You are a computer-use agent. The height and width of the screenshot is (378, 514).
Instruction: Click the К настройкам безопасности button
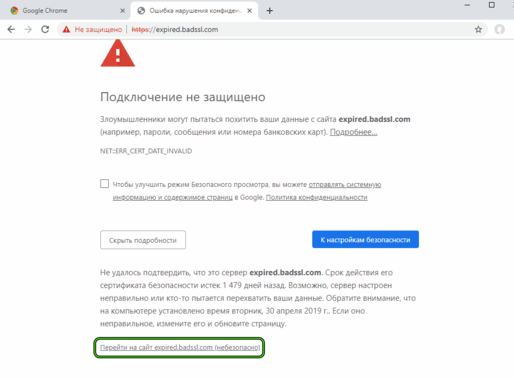365,239
